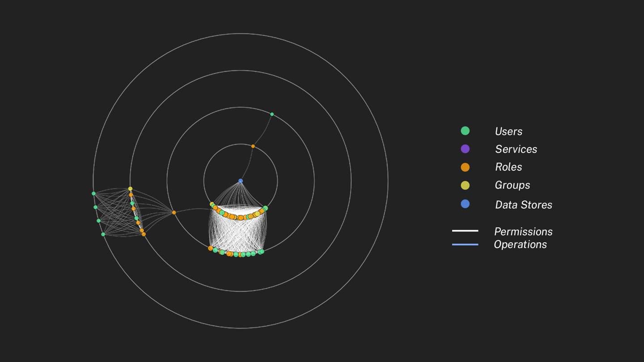Image resolution: width=644 pixels, height=362 pixels.
Task: Click the Operations legend entry
Action: pyautogui.click(x=520, y=244)
